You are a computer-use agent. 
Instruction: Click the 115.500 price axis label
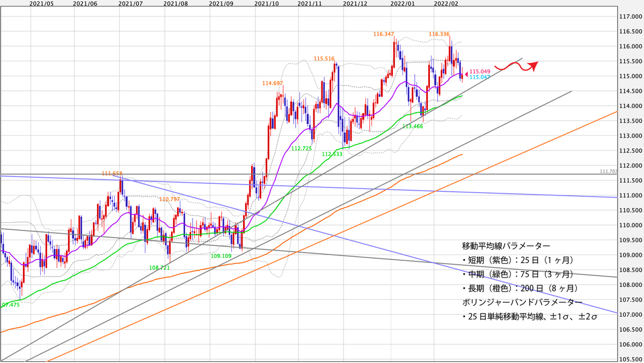tap(630, 61)
